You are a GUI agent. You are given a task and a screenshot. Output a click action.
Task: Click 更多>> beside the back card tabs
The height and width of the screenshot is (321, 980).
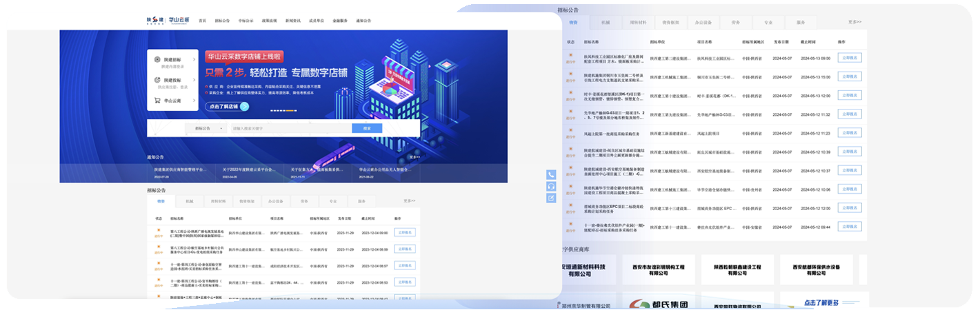click(854, 23)
